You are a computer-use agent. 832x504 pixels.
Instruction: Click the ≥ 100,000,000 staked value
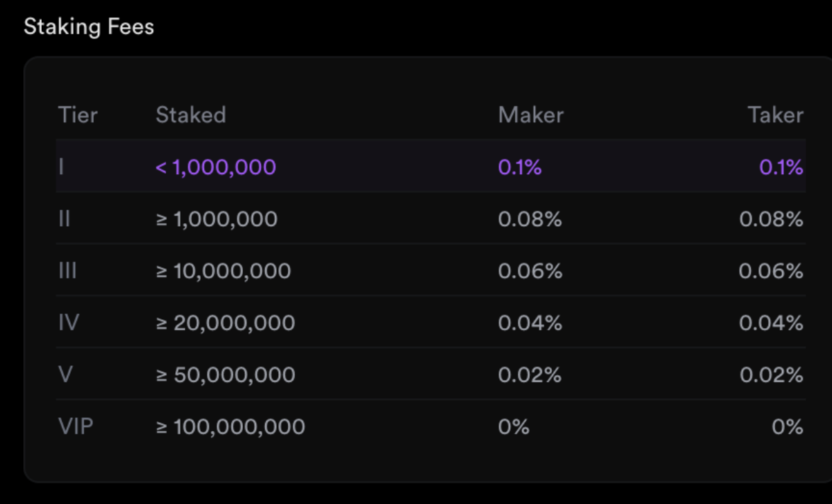click(230, 426)
